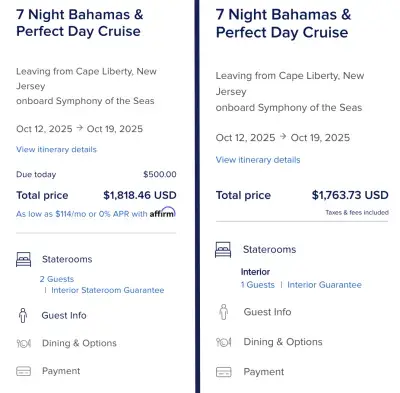Select the left Guest Info person icon
The width and height of the screenshot is (400, 393).
23,315
